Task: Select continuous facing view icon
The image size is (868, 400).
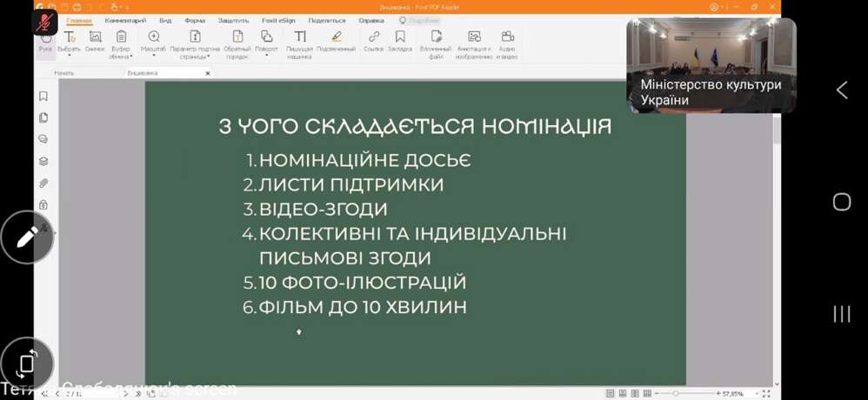Action: tap(646, 394)
